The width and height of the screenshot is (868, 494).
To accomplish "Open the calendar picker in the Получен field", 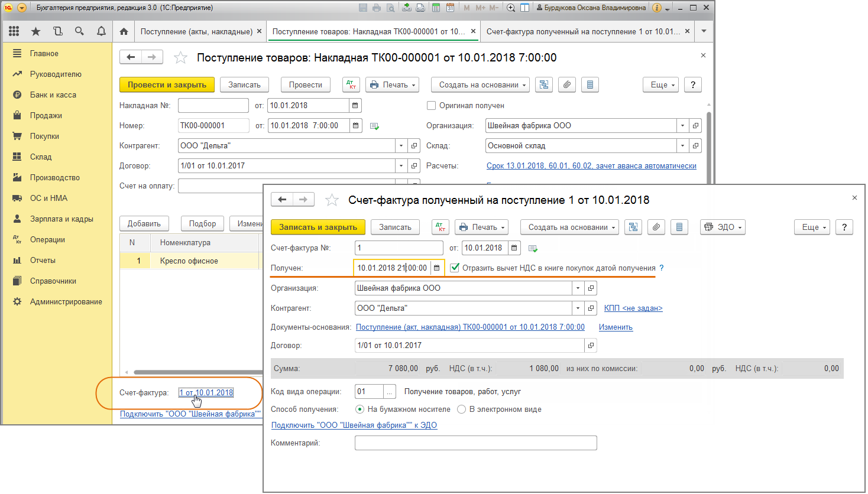I will click(x=437, y=268).
